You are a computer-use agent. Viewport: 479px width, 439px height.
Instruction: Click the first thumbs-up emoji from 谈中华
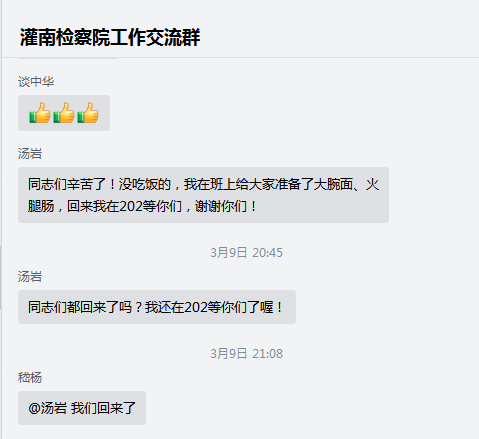click(40, 113)
